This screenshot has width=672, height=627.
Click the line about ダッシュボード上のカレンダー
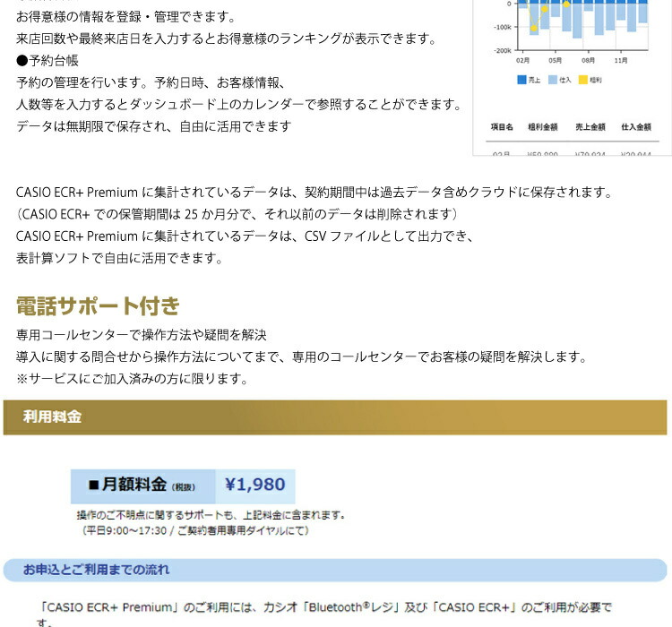point(238,104)
